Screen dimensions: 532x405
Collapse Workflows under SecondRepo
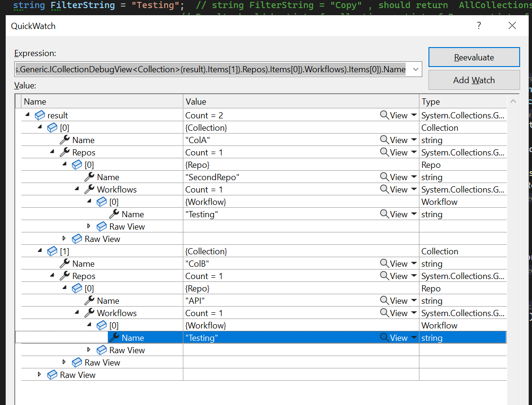(x=77, y=189)
